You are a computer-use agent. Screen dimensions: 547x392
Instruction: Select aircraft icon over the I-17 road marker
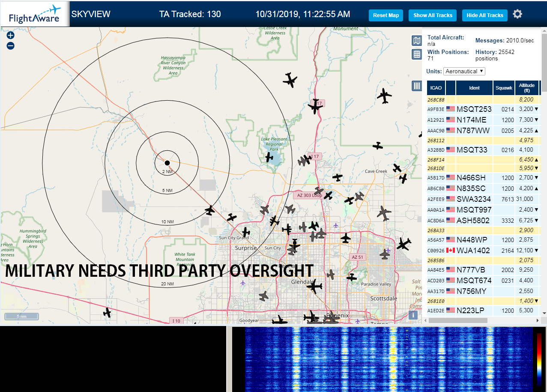click(315, 106)
